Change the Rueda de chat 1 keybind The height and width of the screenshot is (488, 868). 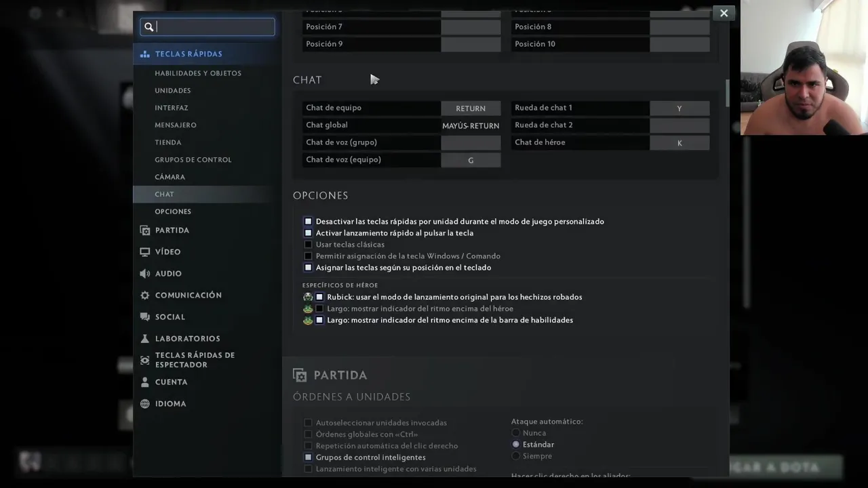[x=679, y=108]
